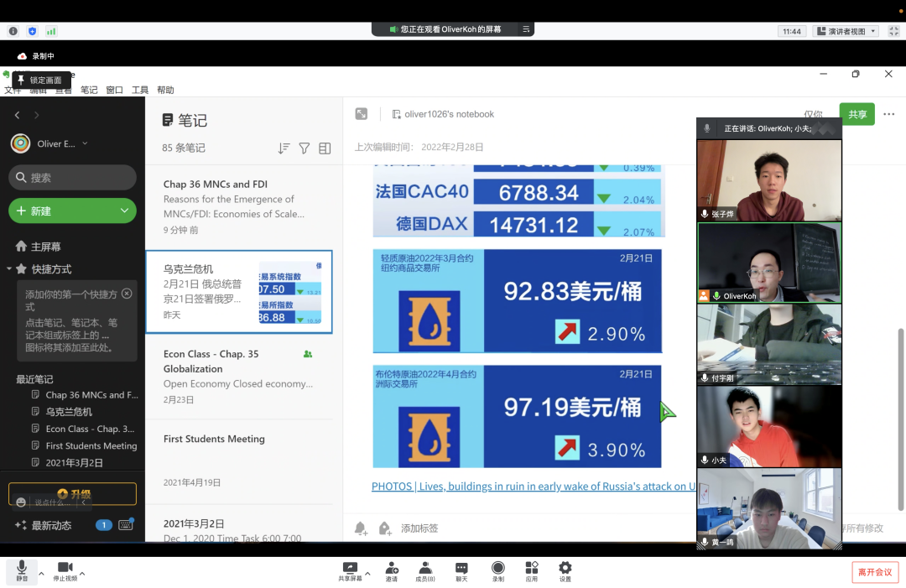Click reminder bell icon at note footer
The height and width of the screenshot is (588, 906).
click(361, 528)
